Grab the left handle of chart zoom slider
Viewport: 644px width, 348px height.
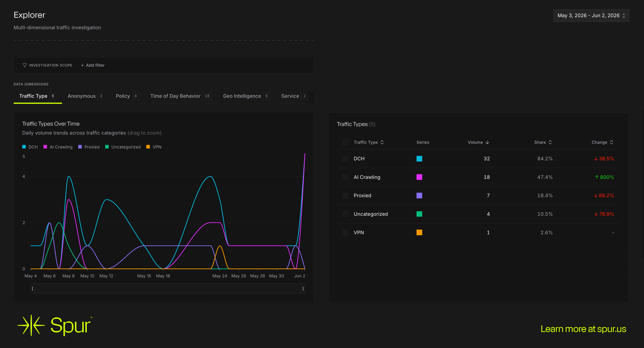[32, 289]
